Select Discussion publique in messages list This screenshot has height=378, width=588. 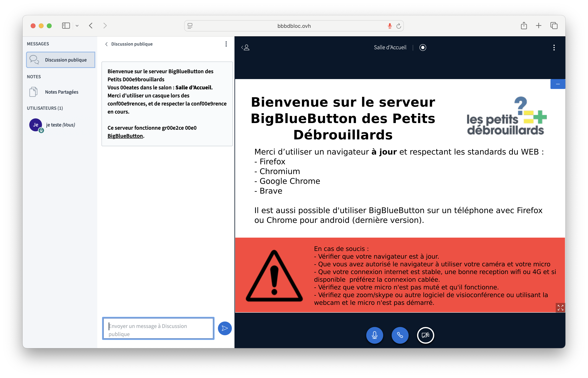[x=61, y=60]
